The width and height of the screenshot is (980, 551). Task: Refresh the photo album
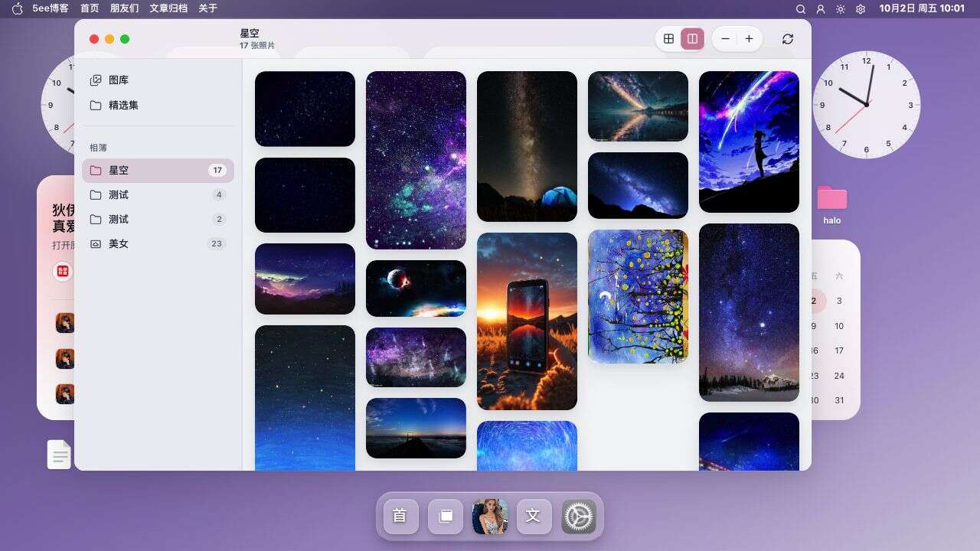(x=788, y=39)
